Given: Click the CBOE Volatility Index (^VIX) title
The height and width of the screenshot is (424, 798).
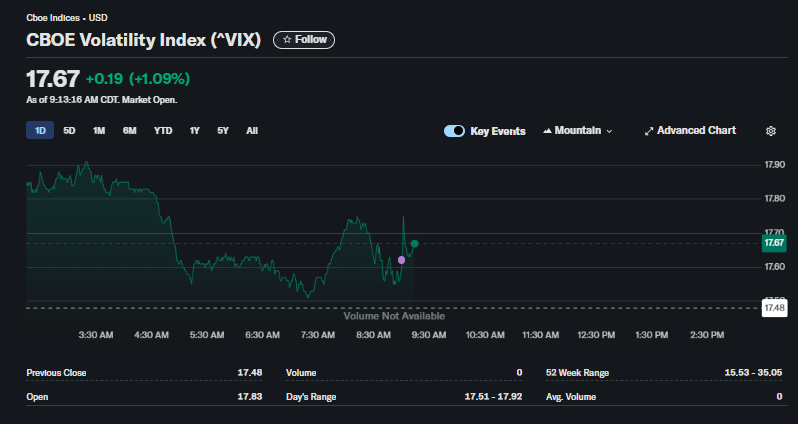Looking at the screenshot, I should click(144, 40).
